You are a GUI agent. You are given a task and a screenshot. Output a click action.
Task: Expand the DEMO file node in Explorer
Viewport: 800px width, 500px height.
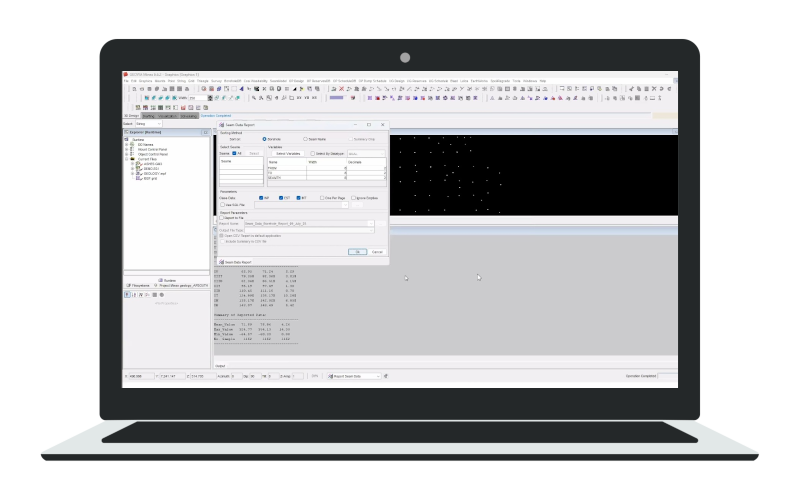point(133,169)
